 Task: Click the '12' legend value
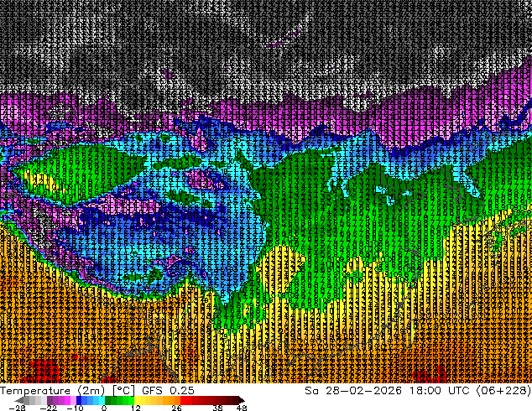pyautogui.click(x=136, y=408)
